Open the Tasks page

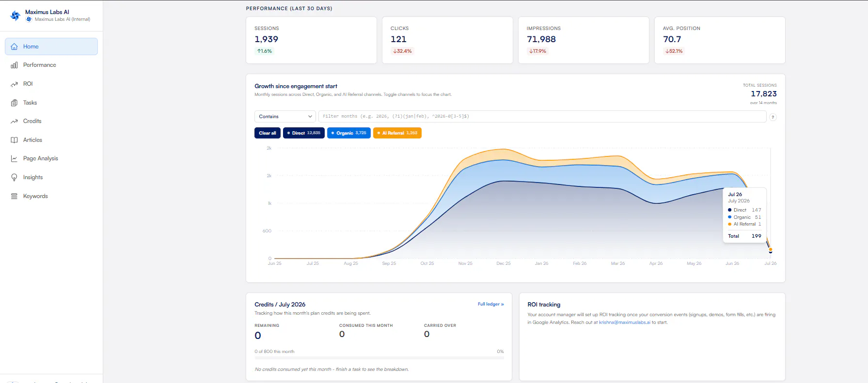click(x=51, y=103)
